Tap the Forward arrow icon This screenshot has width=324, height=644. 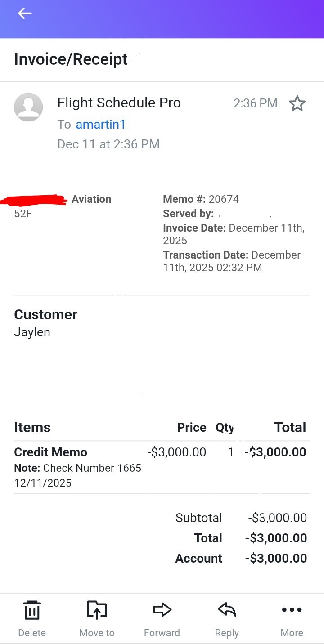click(x=162, y=610)
